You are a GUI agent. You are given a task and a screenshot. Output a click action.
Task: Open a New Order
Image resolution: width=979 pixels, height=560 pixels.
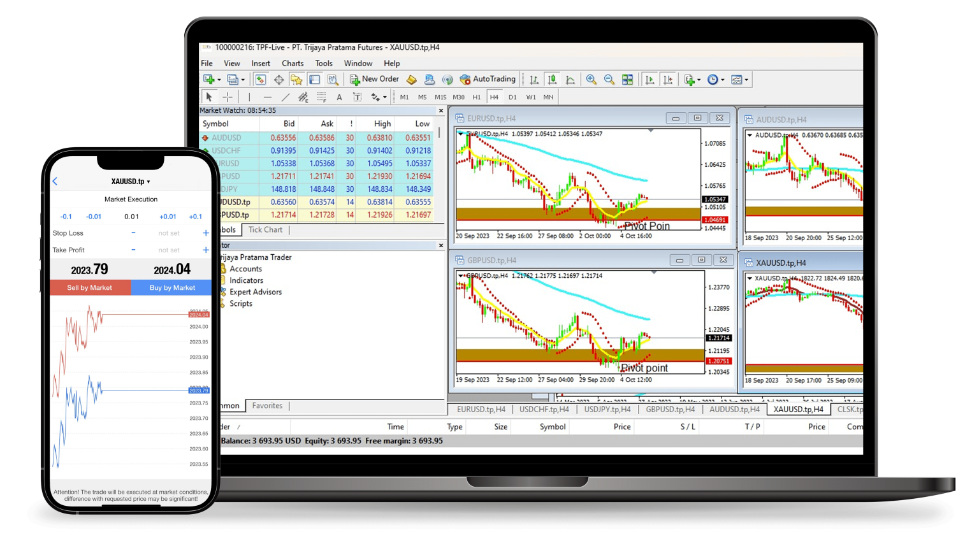[x=375, y=79]
